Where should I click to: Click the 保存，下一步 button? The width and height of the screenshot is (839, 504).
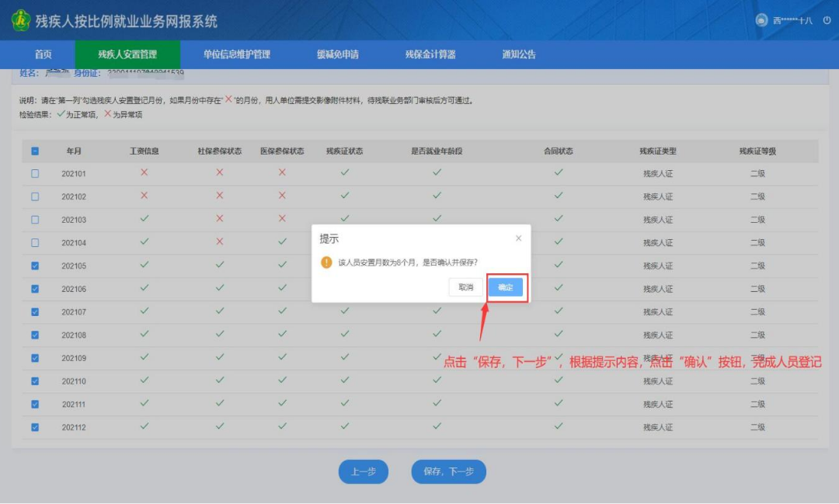(x=448, y=471)
